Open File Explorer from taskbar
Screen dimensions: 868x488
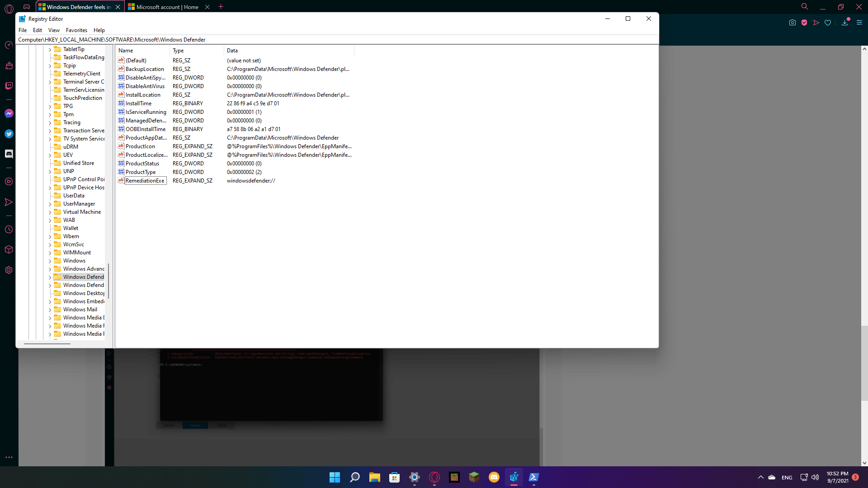coord(374,477)
